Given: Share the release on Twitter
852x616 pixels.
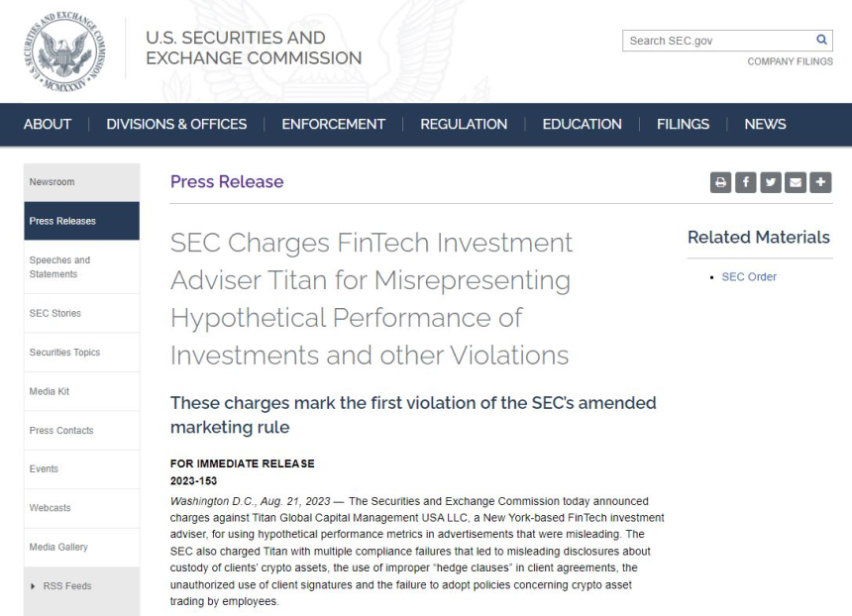Looking at the screenshot, I should coord(771,182).
